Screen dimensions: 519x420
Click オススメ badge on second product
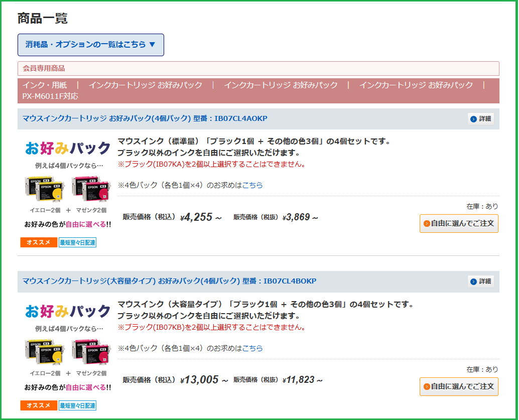pyautogui.click(x=38, y=405)
